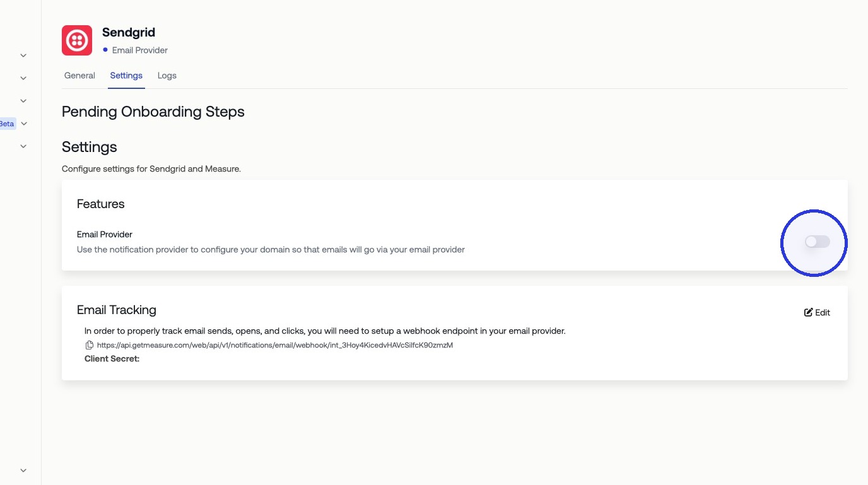
Task: Expand the sidebar chevron just below the Beta row
Action: (x=23, y=146)
